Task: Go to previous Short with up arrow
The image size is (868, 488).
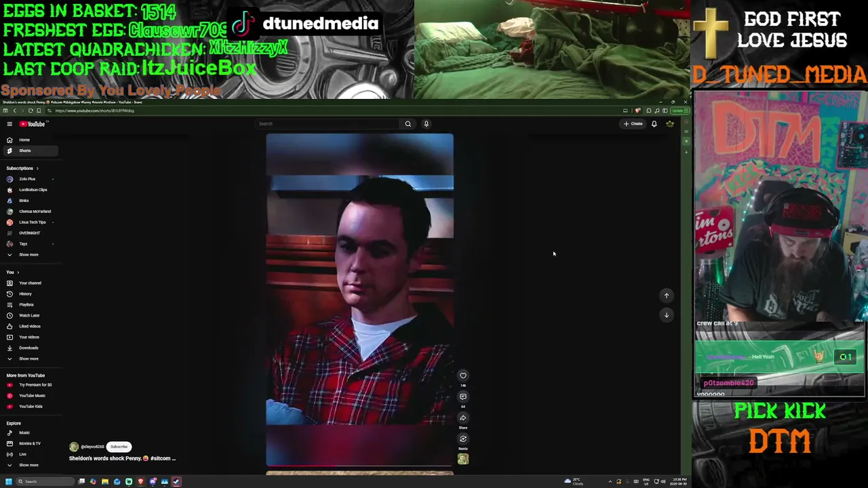Action: click(667, 296)
